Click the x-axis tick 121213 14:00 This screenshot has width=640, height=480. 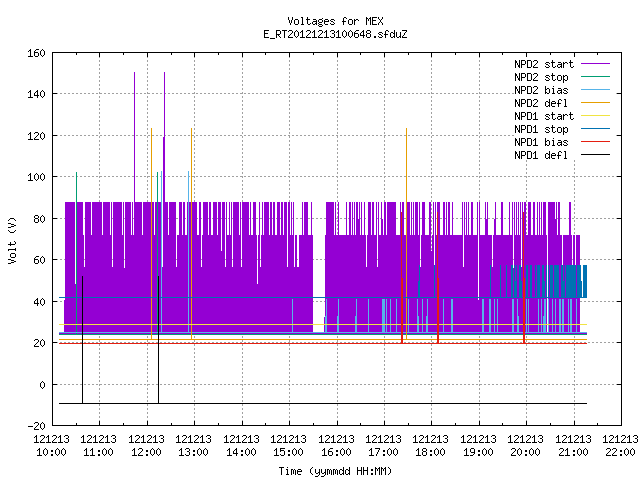(x=242, y=446)
